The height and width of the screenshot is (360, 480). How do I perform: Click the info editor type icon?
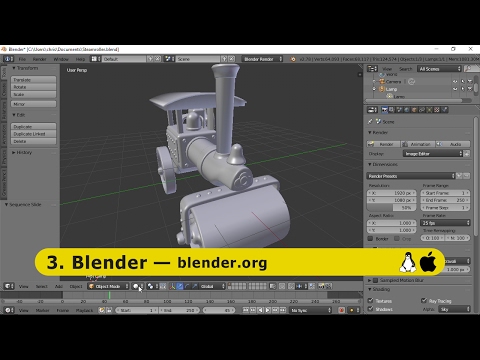click(8, 59)
